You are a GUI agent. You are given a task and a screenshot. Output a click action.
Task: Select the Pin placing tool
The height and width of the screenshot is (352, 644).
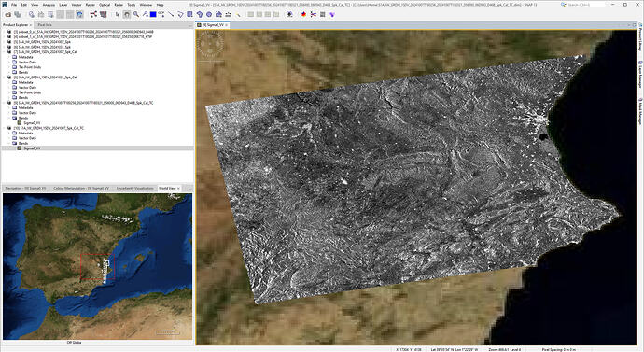[145, 14]
